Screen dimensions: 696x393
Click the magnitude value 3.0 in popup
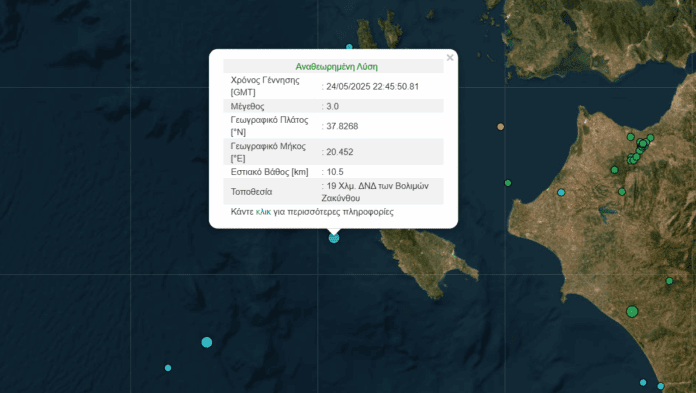pos(332,106)
